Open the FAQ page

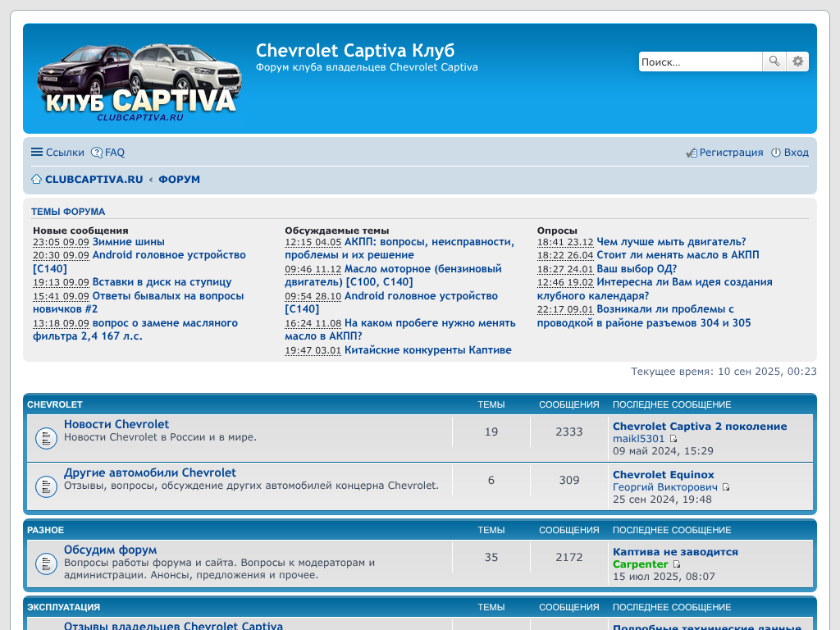click(108, 153)
